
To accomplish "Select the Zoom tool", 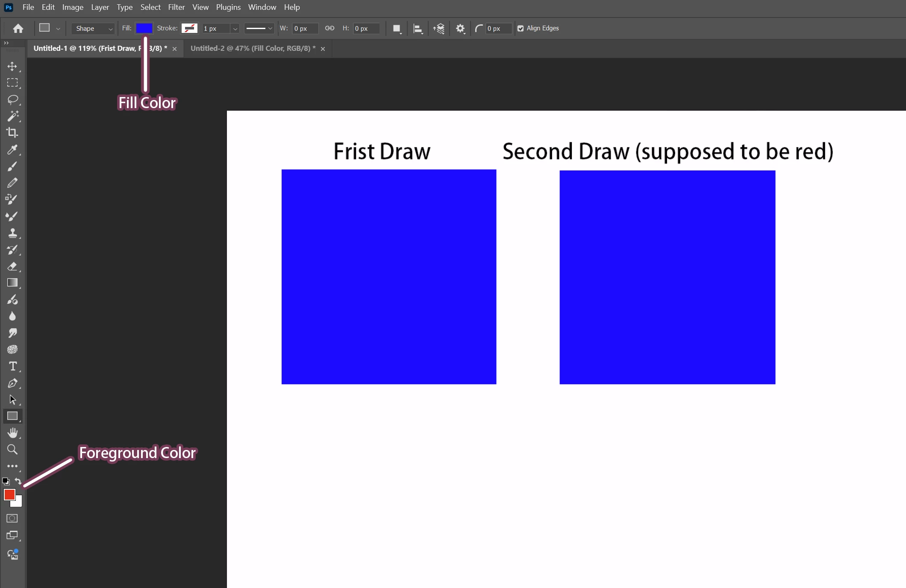I will click(12, 450).
